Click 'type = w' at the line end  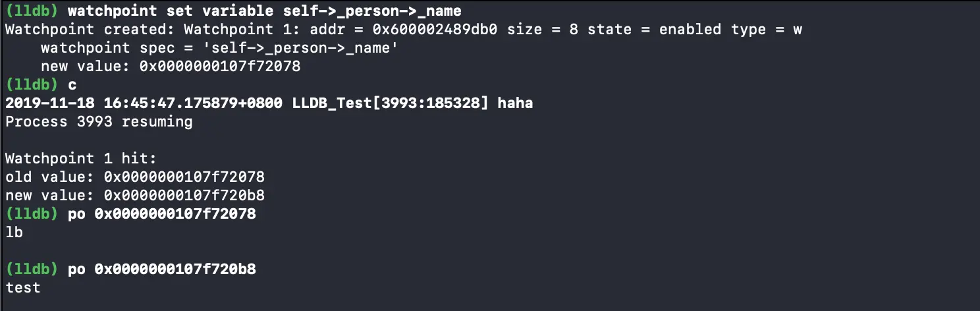(x=767, y=30)
